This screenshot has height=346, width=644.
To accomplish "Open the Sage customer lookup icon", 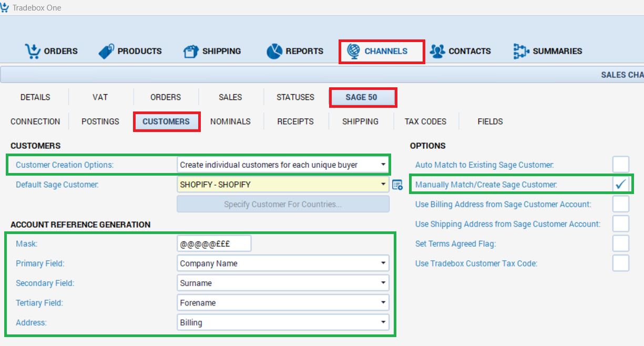I will click(x=398, y=185).
